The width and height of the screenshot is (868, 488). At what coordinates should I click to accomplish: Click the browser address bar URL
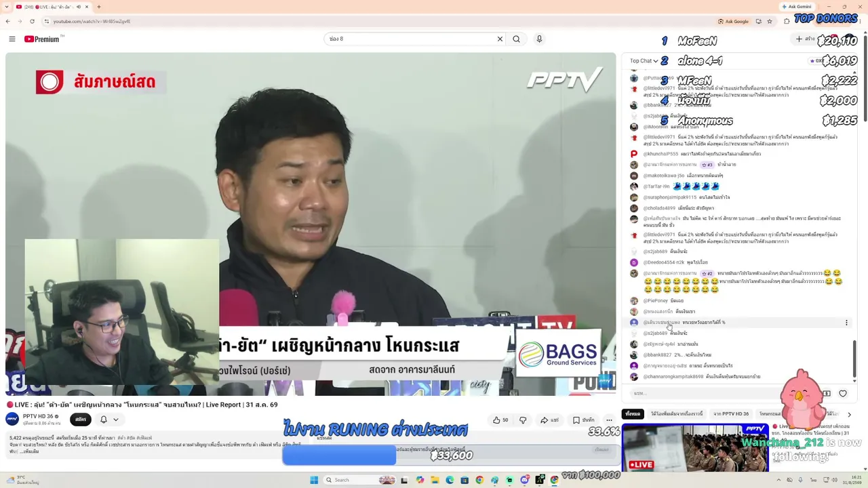[92, 21]
